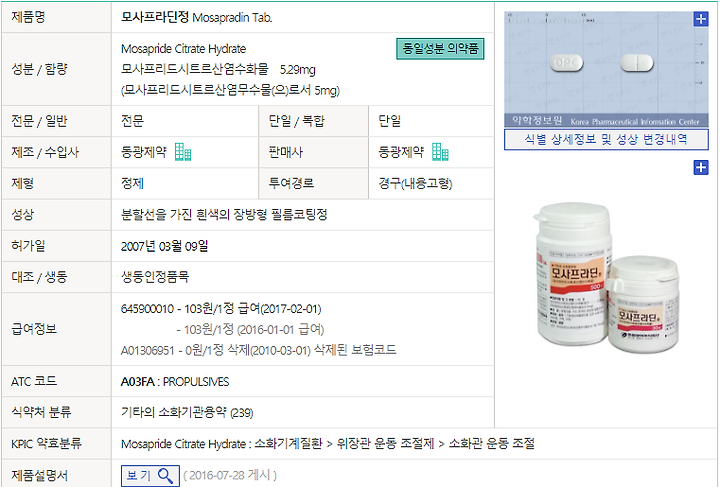The height and width of the screenshot is (487, 720).
Task: Click product name 모사프라딘정 Mosapradin Tab.
Action: point(197,17)
